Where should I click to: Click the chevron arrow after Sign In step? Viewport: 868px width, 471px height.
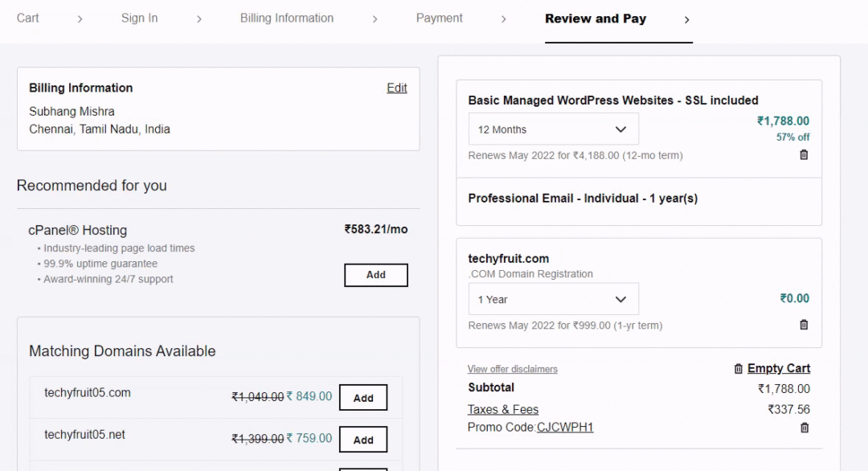point(199,19)
